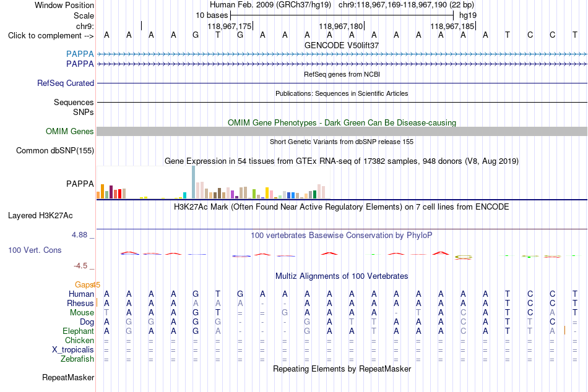Open "Publications: Sequences in Scientific Articles" track title
This screenshot has width=588, height=392.
pyautogui.click(x=342, y=93)
